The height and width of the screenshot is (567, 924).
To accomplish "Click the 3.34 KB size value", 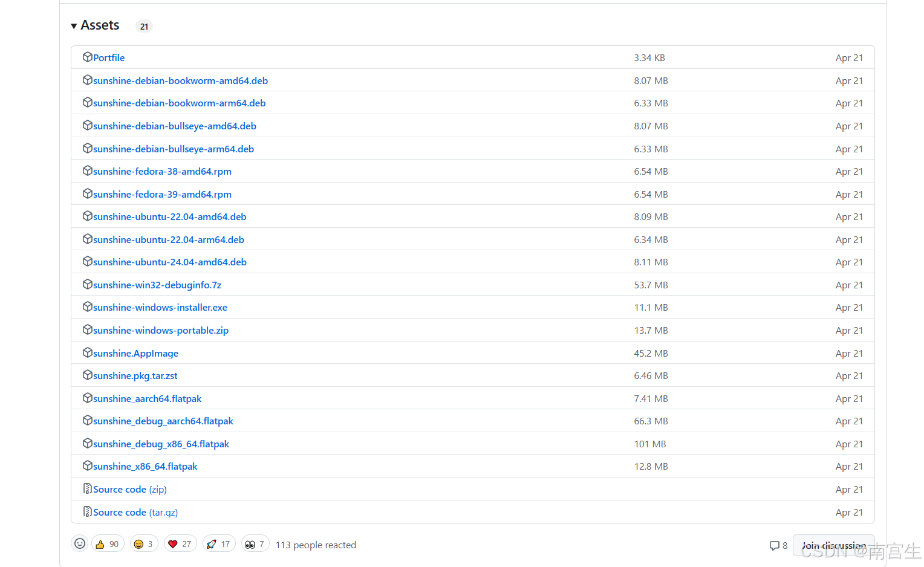I will coord(649,57).
